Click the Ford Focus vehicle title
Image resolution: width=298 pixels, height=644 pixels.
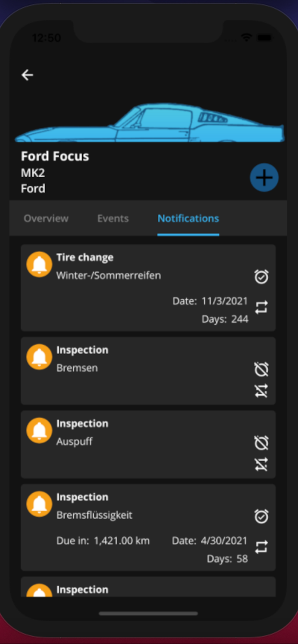pos(55,156)
